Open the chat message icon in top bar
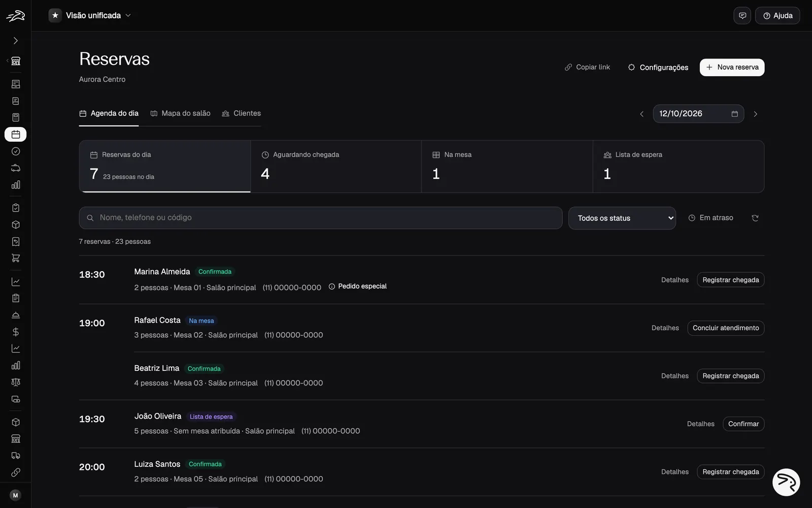 (742, 16)
